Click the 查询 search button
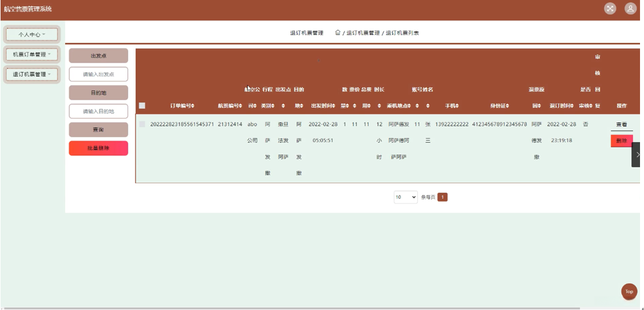This screenshot has height=310, width=644. click(x=99, y=129)
